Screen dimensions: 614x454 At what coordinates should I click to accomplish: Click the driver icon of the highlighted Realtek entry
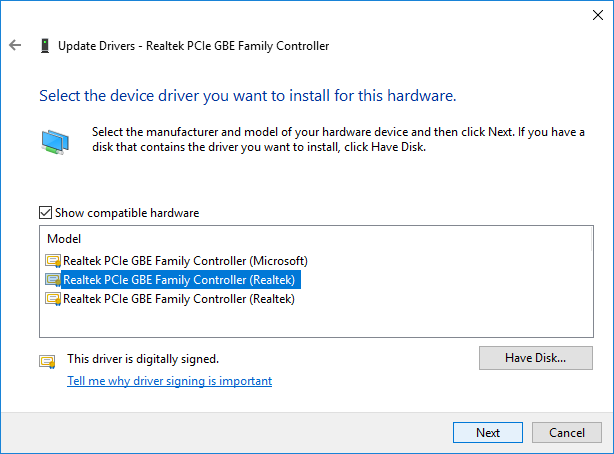(53, 280)
